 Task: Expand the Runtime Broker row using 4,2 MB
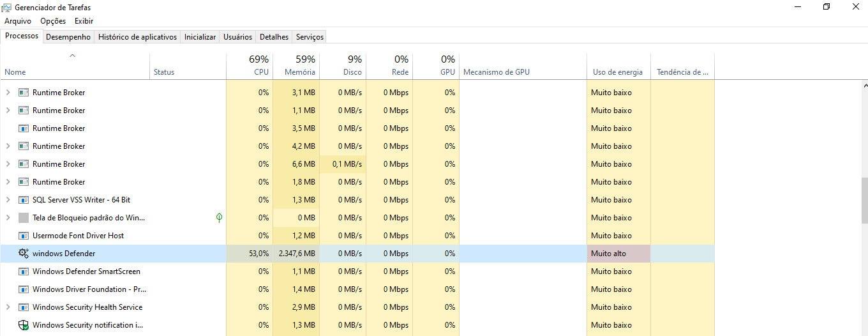(x=8, y=146)
